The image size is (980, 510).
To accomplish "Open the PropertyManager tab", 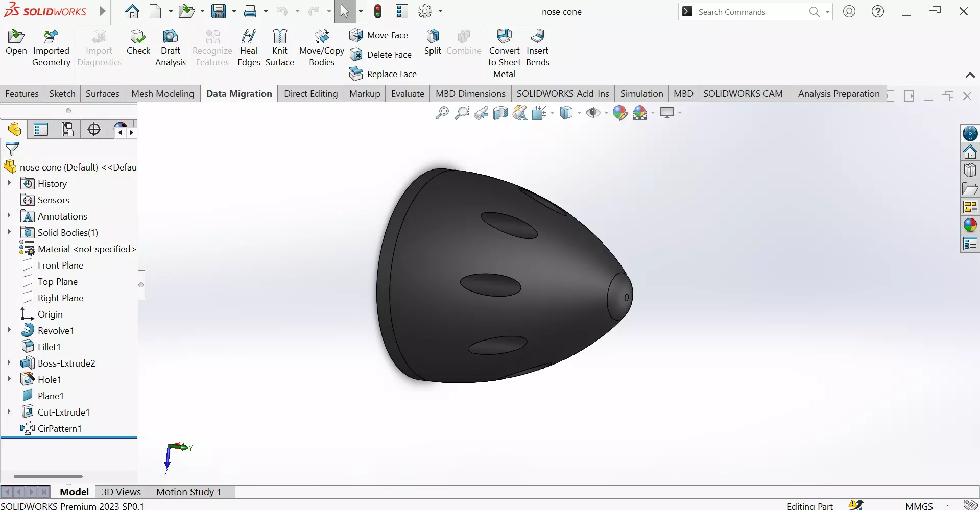I will click(x=41, y=130).
